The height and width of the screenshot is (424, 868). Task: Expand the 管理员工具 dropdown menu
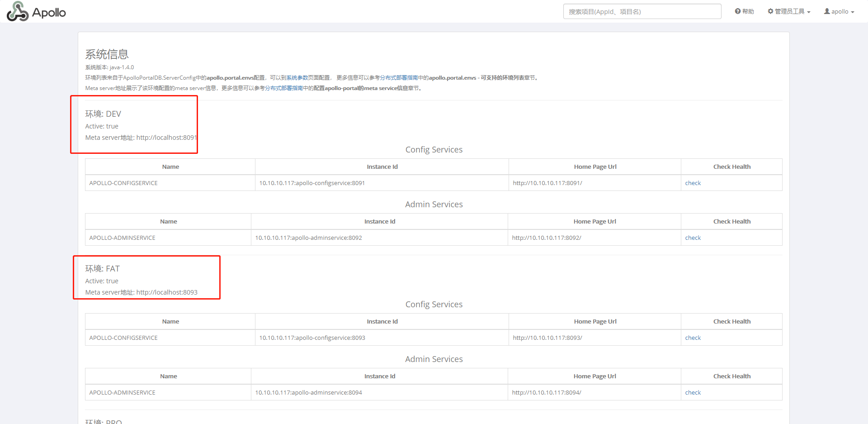[x=789, y=11]
